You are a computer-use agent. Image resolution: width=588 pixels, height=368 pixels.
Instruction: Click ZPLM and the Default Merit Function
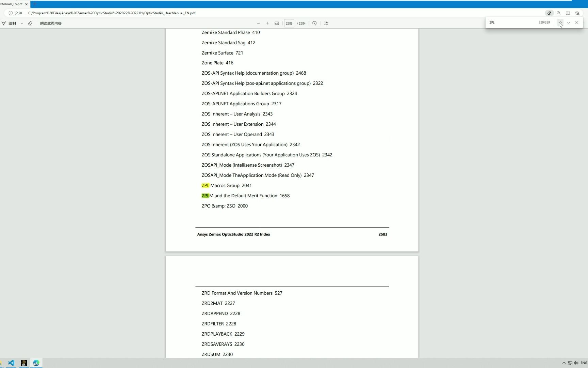(246, 196)
